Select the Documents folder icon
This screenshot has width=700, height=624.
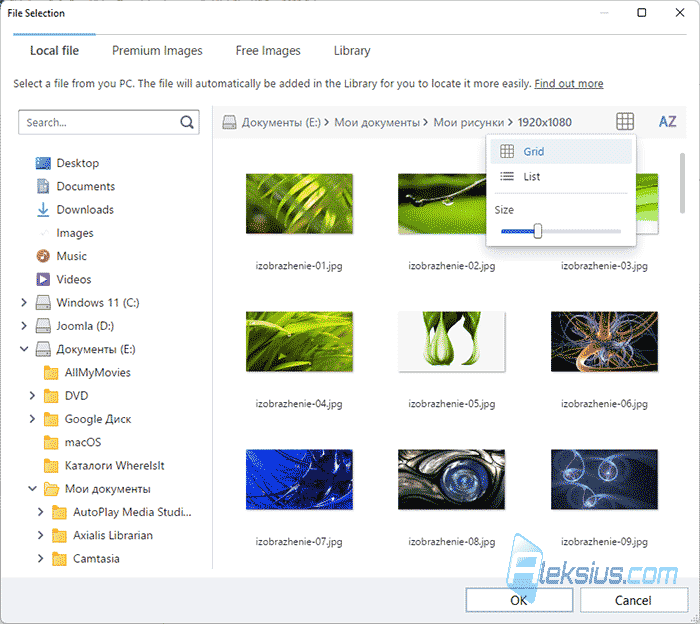(43, 186)
